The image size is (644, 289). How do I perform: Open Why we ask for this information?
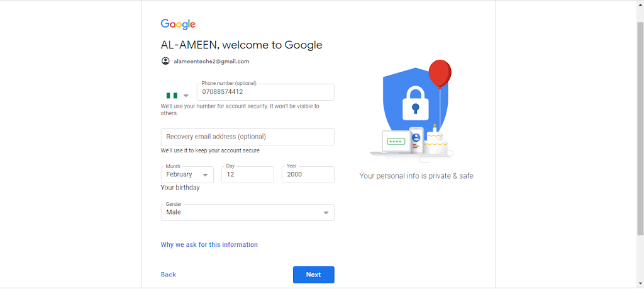[x=209, y=244]
